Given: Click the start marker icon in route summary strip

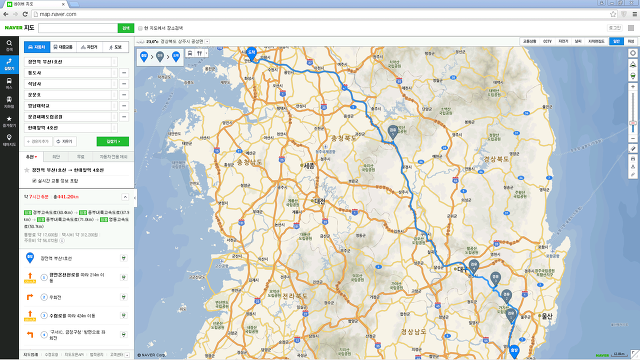Looking at the screenshot, I should pyautogui.click(x=144, y=56).
